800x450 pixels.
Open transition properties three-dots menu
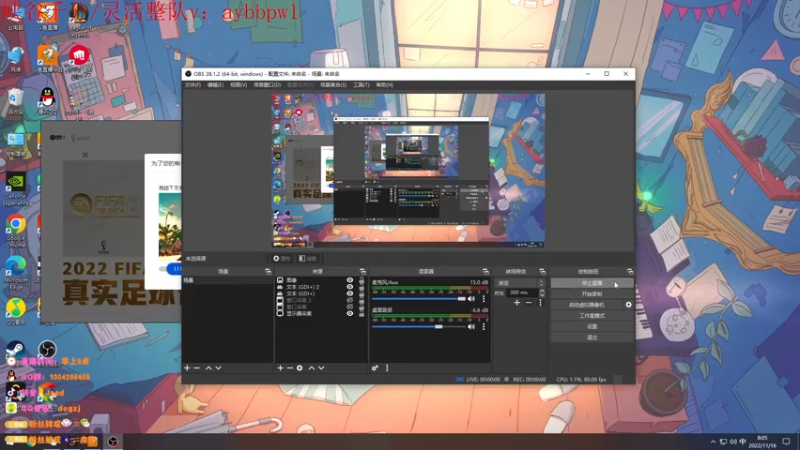point(540,303)
